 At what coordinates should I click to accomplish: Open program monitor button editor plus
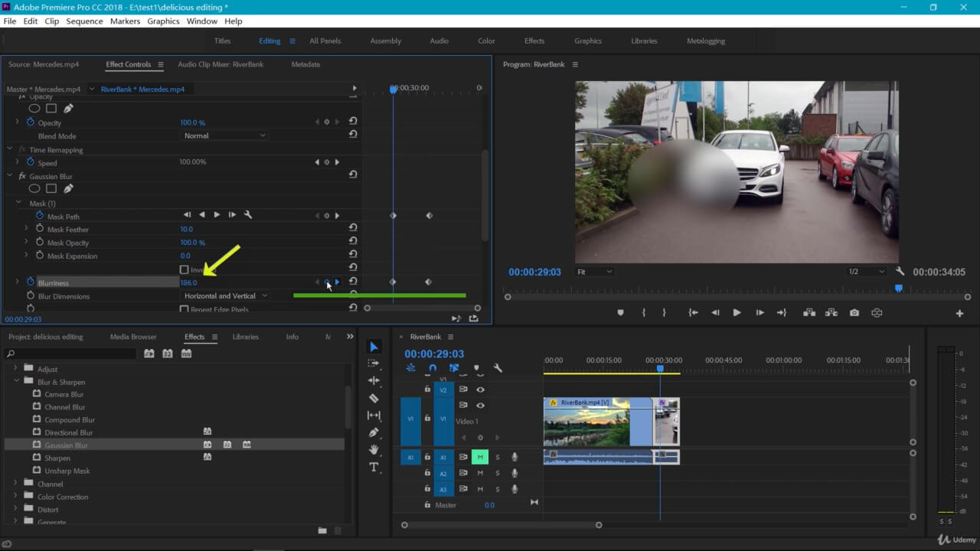959,313
